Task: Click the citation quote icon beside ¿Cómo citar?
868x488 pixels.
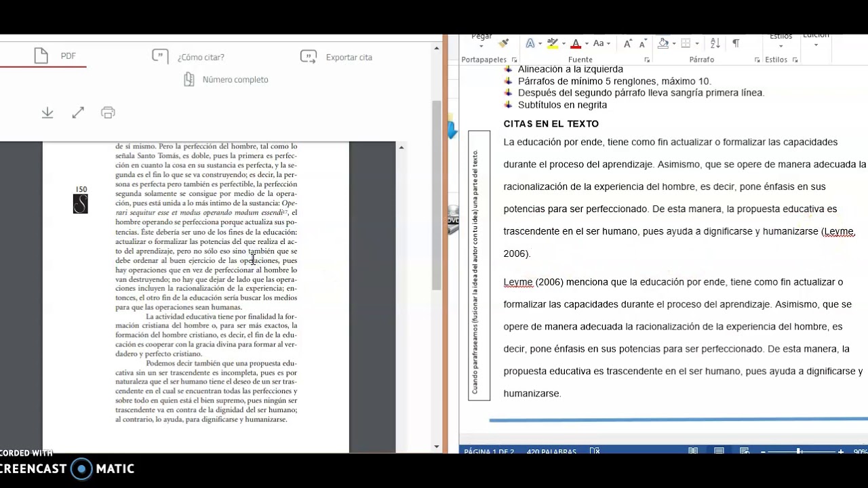Action: click(160, 56)
